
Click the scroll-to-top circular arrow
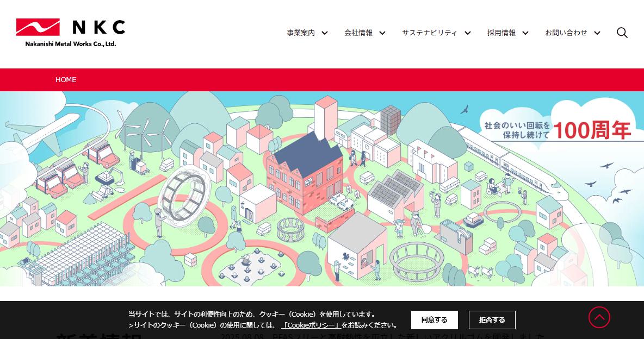(599, 317)
